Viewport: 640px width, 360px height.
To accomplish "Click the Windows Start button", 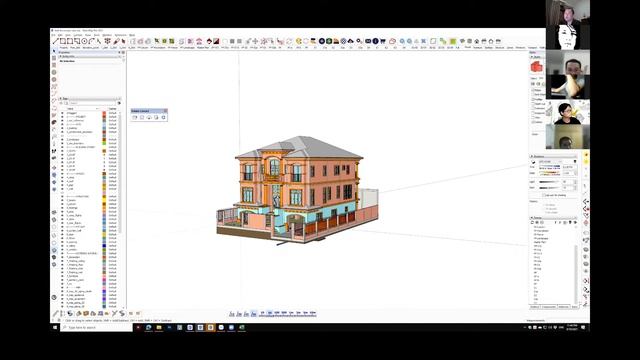I will (x=55, y=327).
